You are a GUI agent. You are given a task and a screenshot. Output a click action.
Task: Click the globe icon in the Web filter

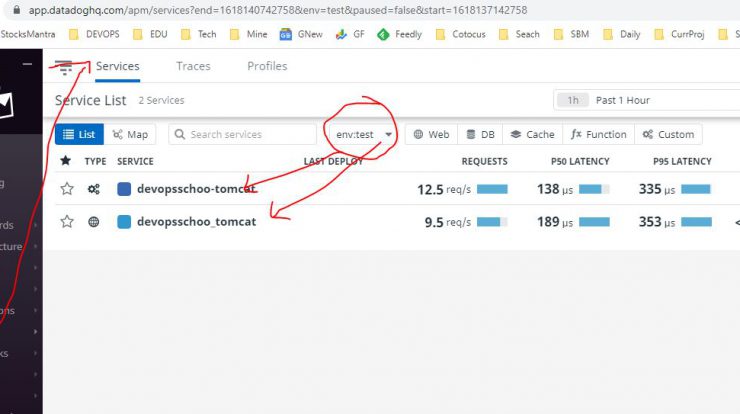point(418,135)
